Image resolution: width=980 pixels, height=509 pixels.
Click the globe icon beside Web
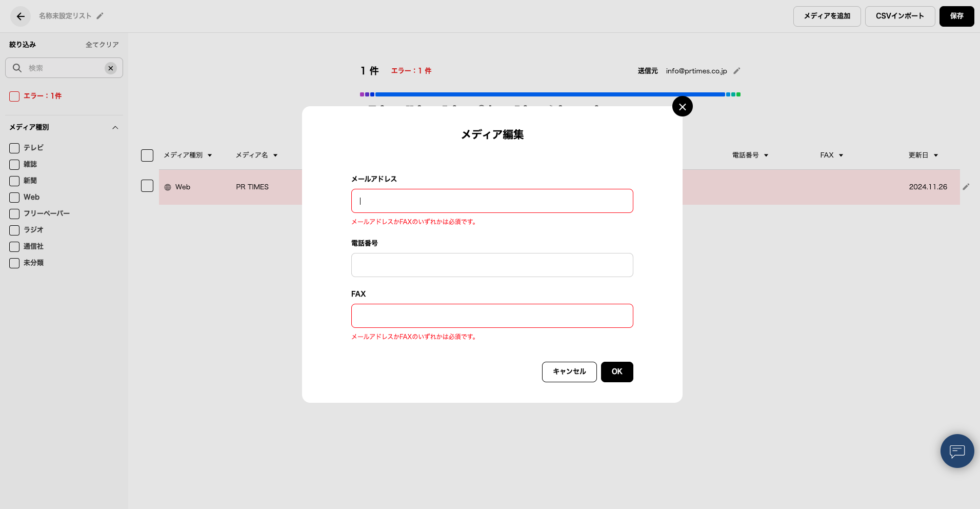coord(168,187)
